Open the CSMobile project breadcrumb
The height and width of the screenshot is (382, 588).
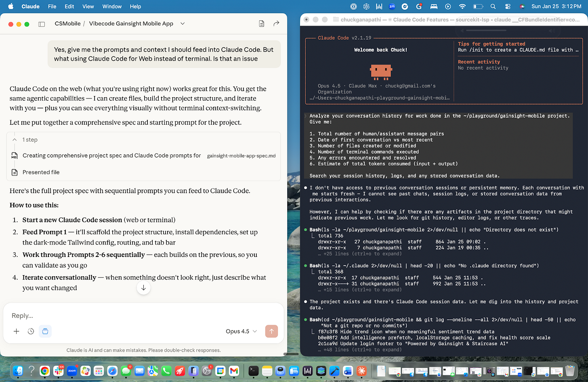pyautogui.click(x=67, y=23)
